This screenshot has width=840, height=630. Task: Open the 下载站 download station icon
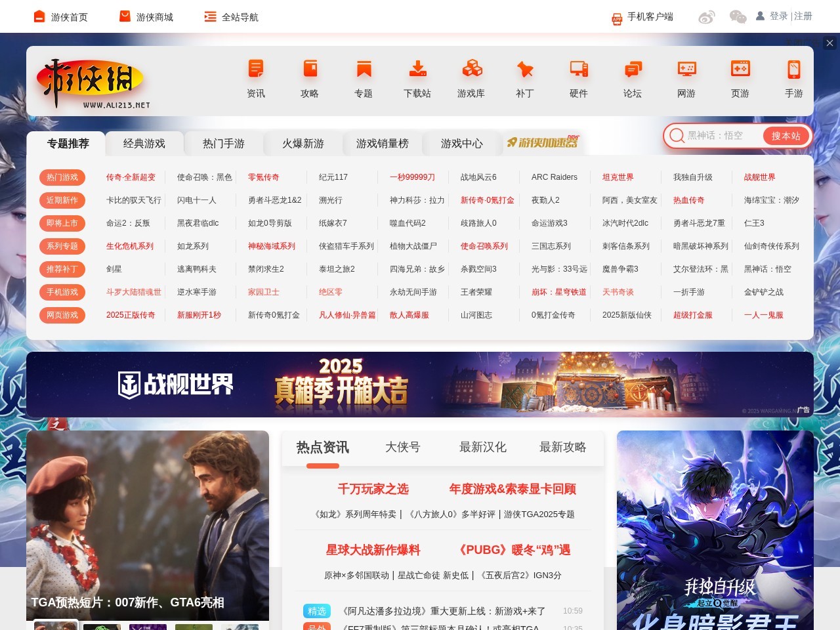pos(417,75)
